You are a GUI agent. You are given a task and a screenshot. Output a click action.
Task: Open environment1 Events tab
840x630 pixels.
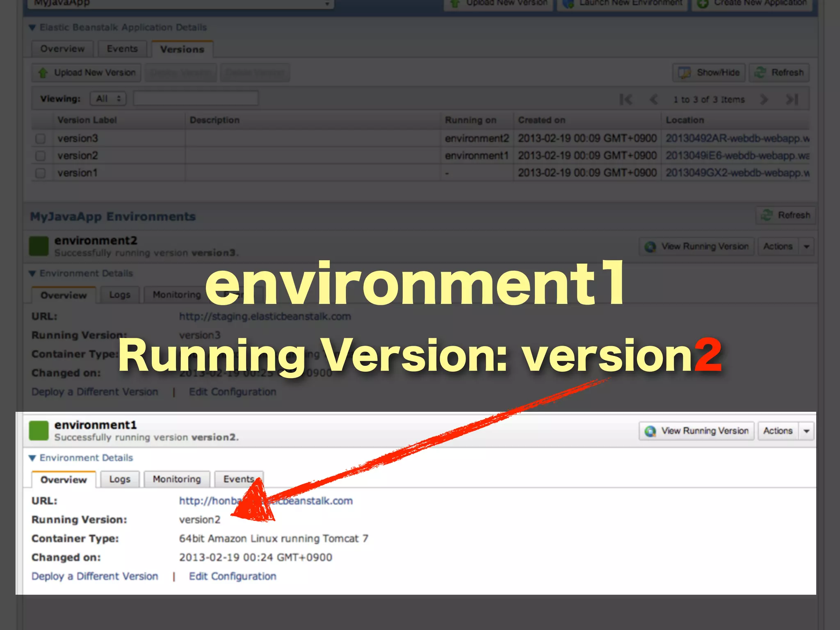tap(239, 479)
